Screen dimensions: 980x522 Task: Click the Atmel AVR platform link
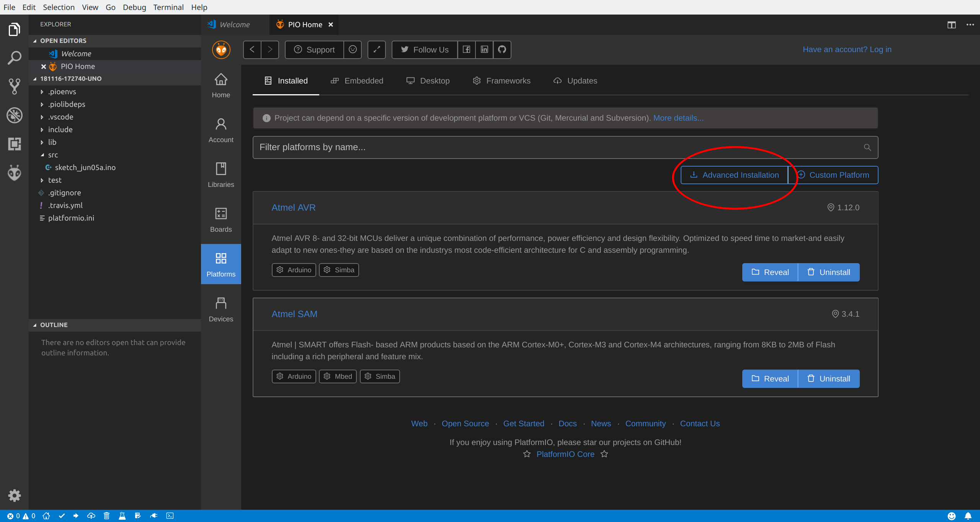(x=294, y=208)
